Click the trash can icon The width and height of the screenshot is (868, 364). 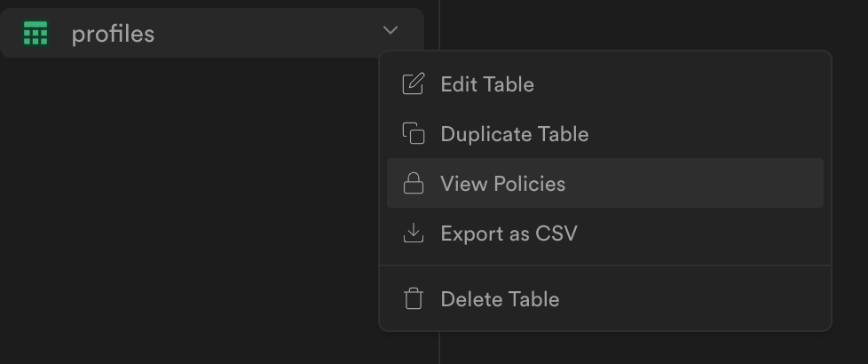click(x=413, y=299)
